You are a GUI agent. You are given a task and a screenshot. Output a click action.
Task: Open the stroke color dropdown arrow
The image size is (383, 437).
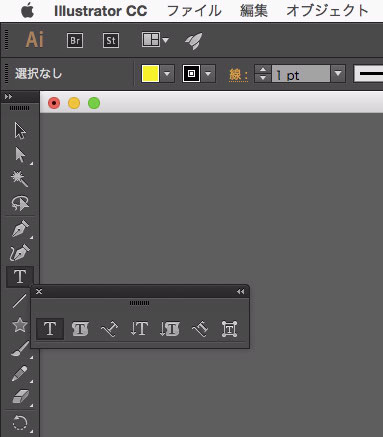coord(208,73)
